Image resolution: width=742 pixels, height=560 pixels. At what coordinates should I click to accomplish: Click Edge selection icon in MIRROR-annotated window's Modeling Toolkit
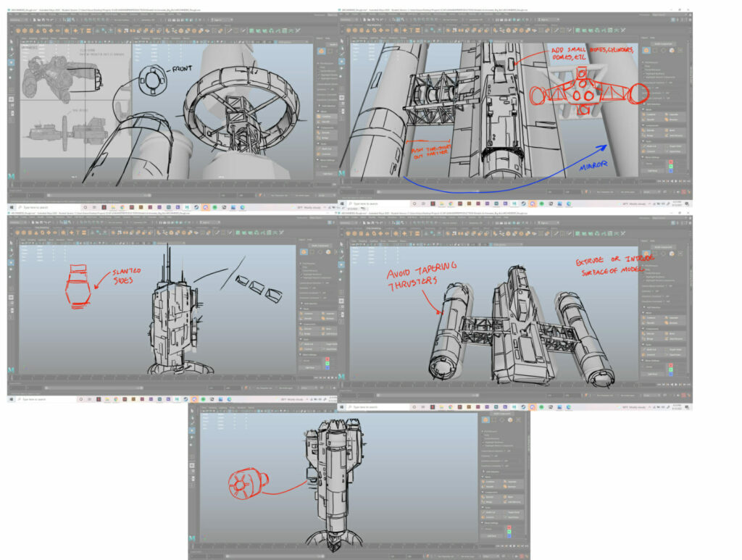664,50
